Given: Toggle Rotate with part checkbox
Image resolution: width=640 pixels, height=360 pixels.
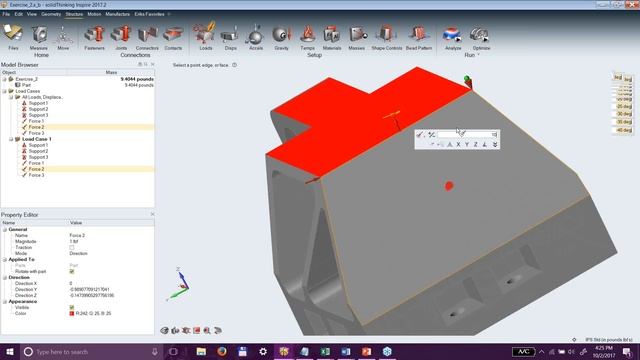Looking at the screenshot, I should tap(72, 271).
